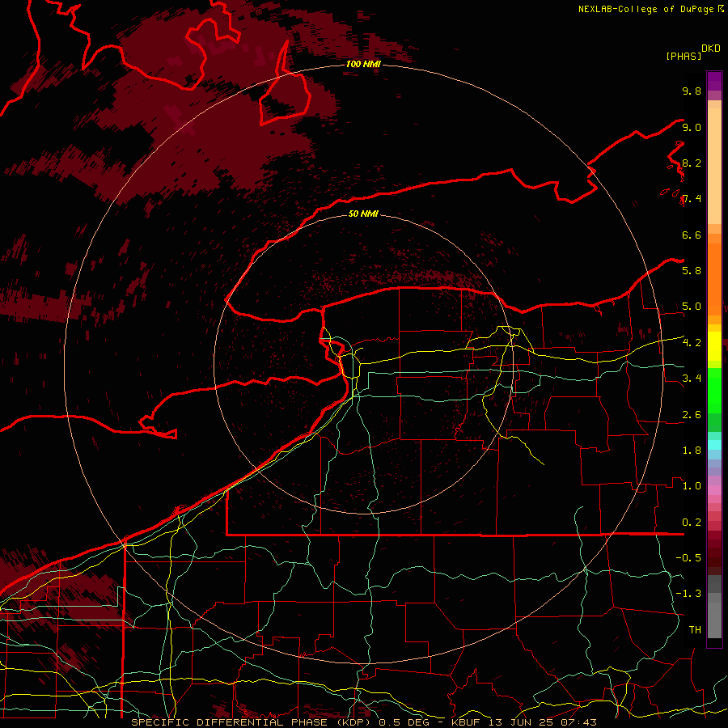Viewport: 728px width, 728px height.
Task: Click the 8.2 color scale value
Action: tap(692, 163)
